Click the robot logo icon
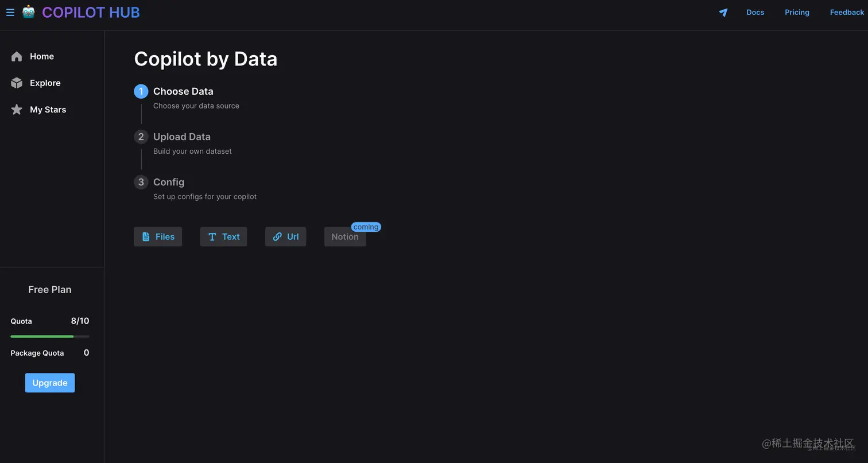This screenshot has width=868, height=463. pyautogui.click(x=29, y=12)
